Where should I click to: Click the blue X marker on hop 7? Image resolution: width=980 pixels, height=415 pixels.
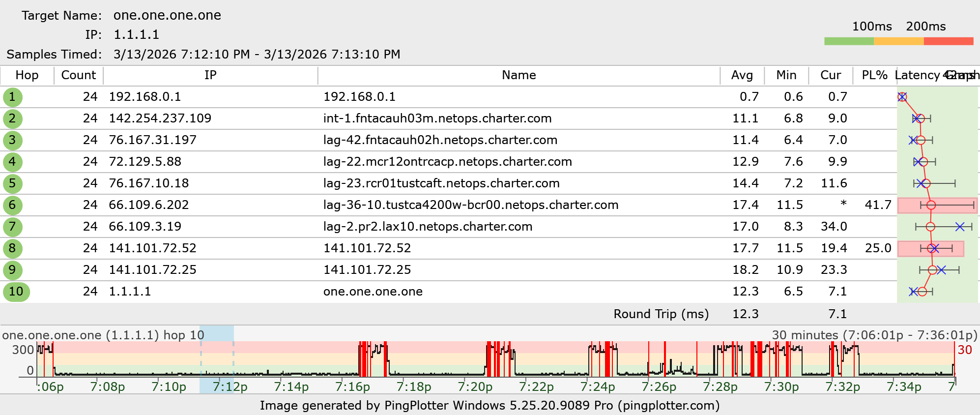pyautogui.click(x=960, y=227)
